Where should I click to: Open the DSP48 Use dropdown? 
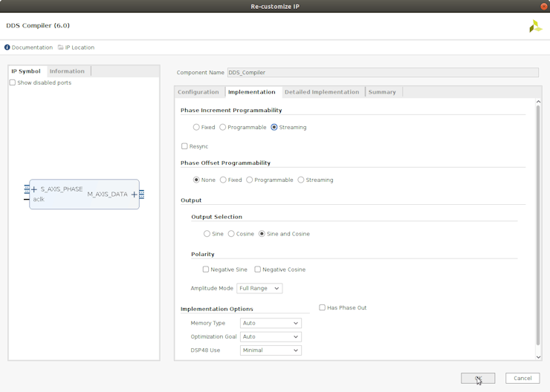click(x=271, y=350)
